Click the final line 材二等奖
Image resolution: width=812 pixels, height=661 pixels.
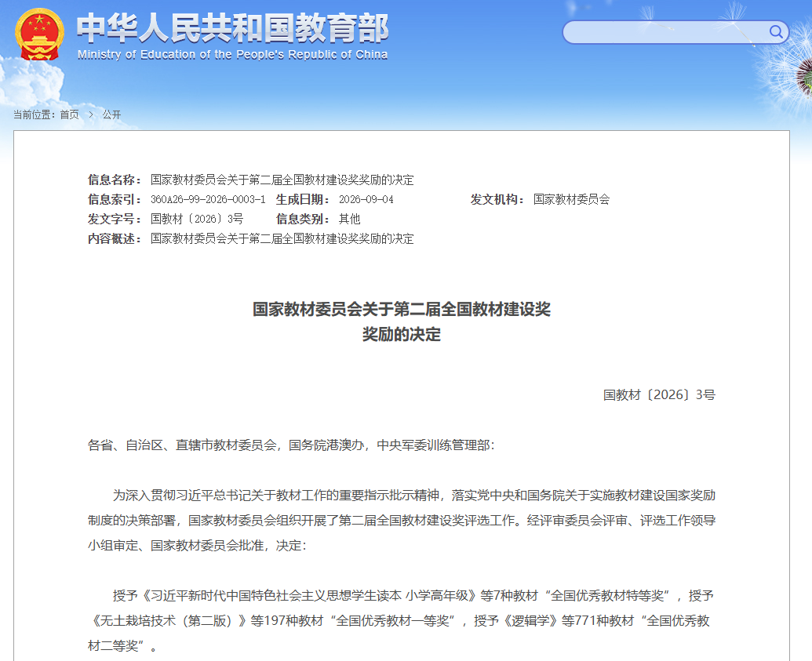click(x=122, y=646)
